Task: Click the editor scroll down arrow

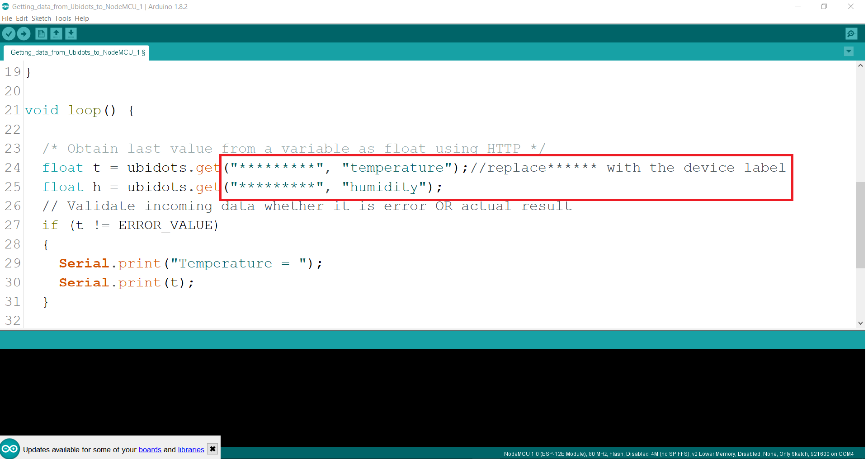Action: (x=861, y=323)
